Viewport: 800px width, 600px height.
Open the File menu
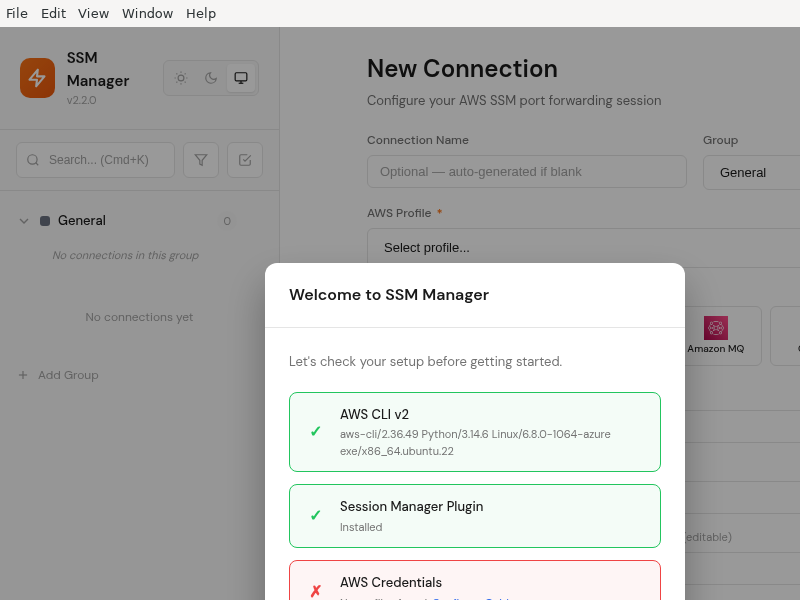(x=16, y=13)
